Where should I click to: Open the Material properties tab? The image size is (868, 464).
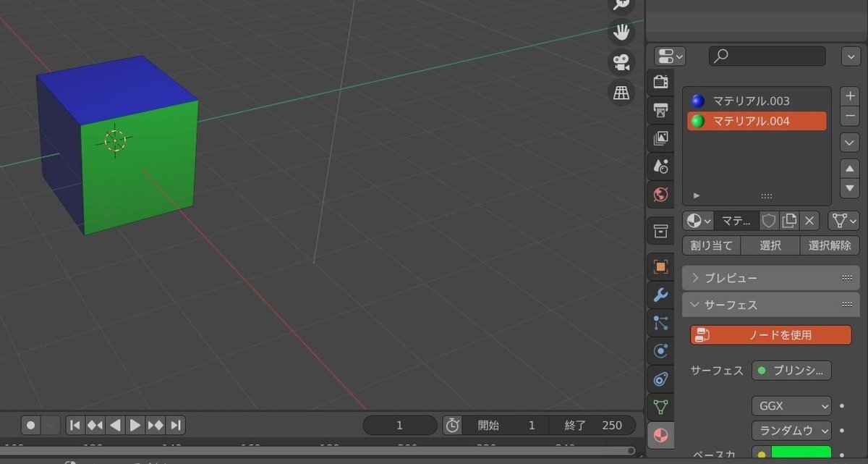660,435
